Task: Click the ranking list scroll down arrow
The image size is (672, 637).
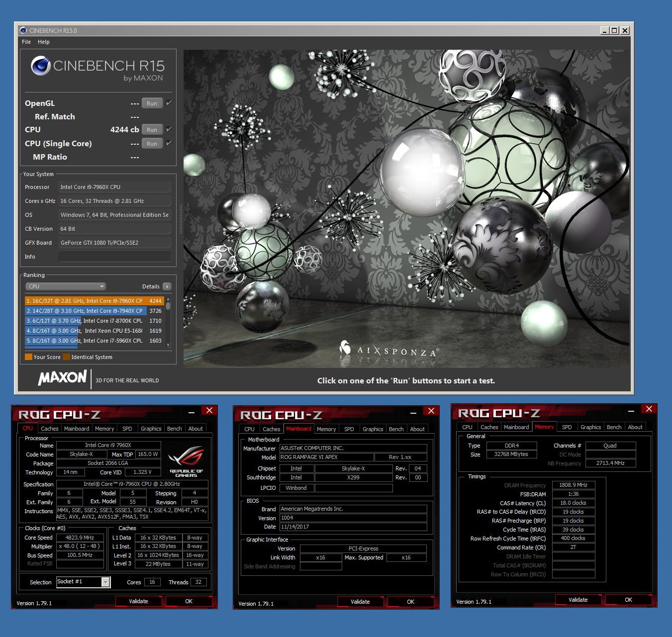Action: click(168, 345)
